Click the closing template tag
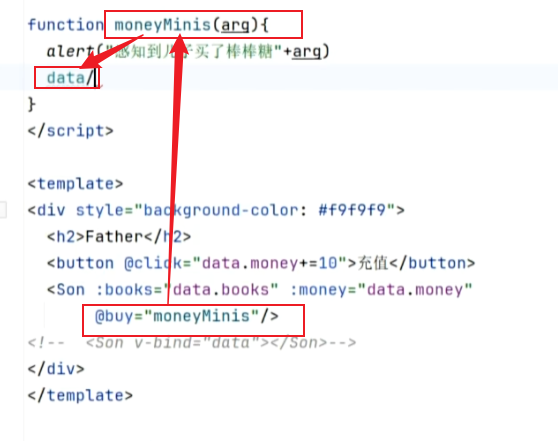 [80, 395]
